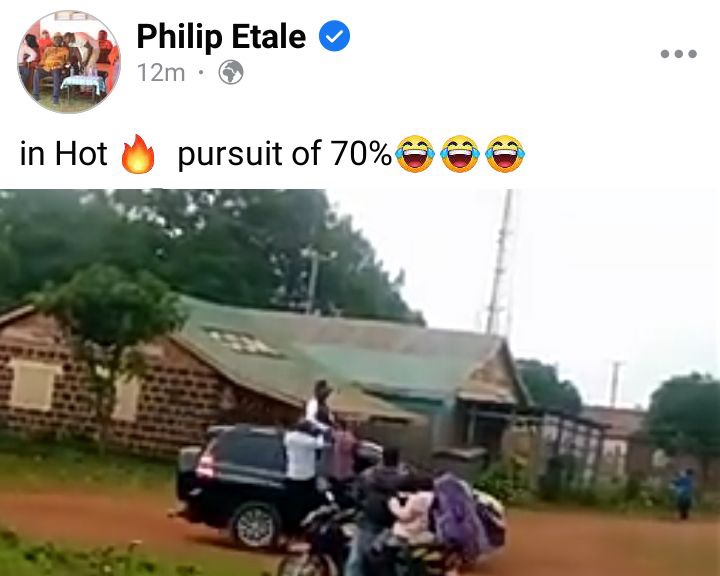The width and height of the screenshot is (720, 576).
Task: Open Philip Etale's profile picture
Action: point(69,61)
